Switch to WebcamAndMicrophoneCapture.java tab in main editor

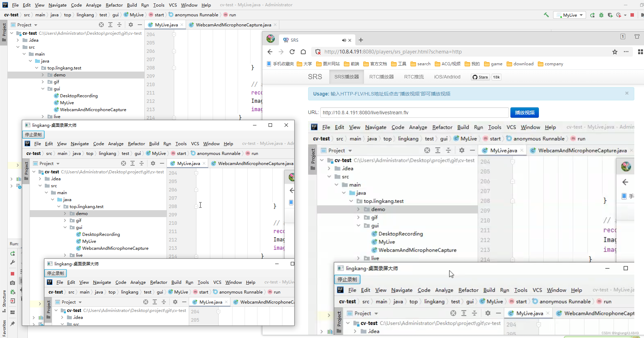(233, 25)
